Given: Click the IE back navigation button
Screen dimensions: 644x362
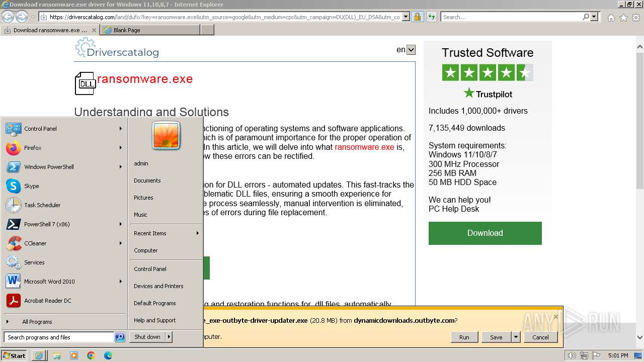Looking at the screenshot, I should 8,17.
